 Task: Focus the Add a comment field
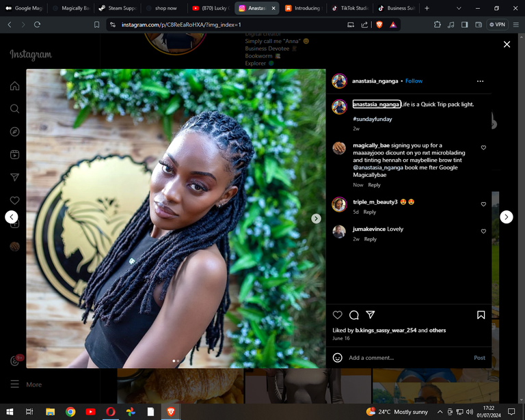coord(409,358)
